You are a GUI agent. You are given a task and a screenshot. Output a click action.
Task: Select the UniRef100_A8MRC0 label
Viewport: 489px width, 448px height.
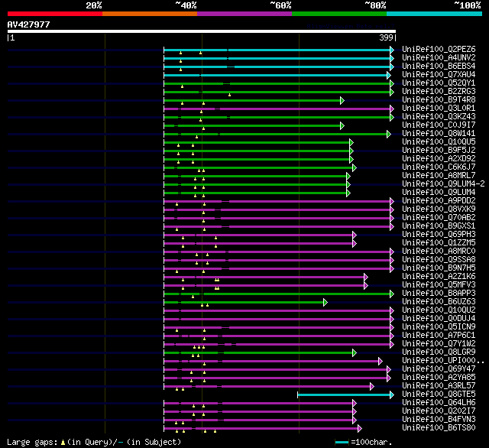point(439,252)
